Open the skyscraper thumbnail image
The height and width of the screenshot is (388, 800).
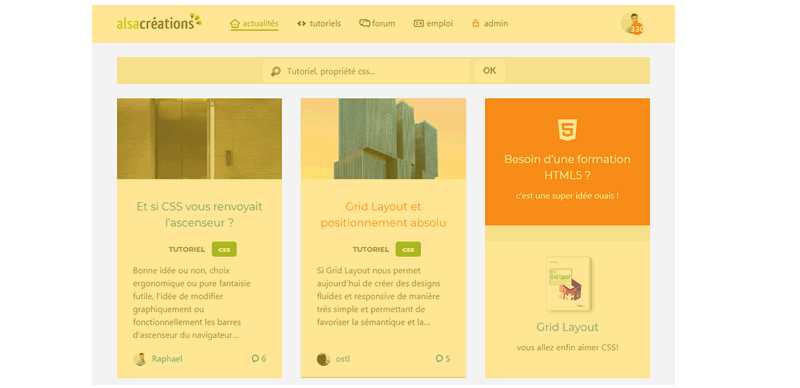[x=383, y=138]
